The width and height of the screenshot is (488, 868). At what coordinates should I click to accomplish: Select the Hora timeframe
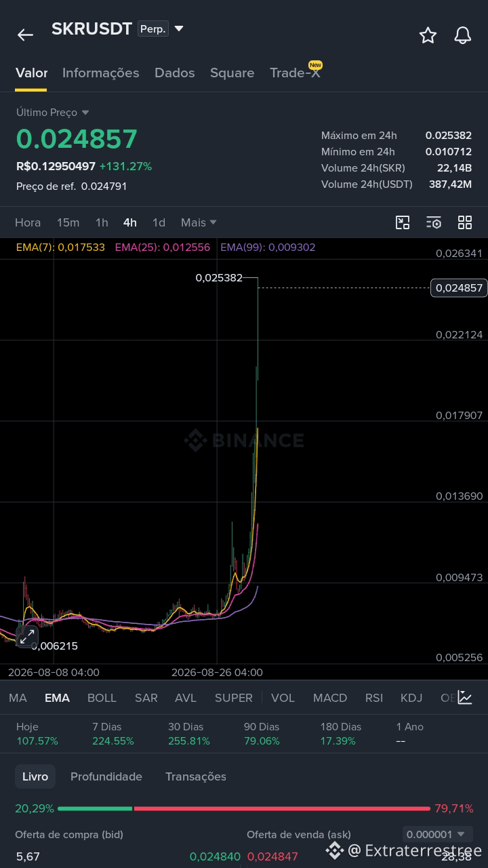pyautogui.click(x=28, y=222)
